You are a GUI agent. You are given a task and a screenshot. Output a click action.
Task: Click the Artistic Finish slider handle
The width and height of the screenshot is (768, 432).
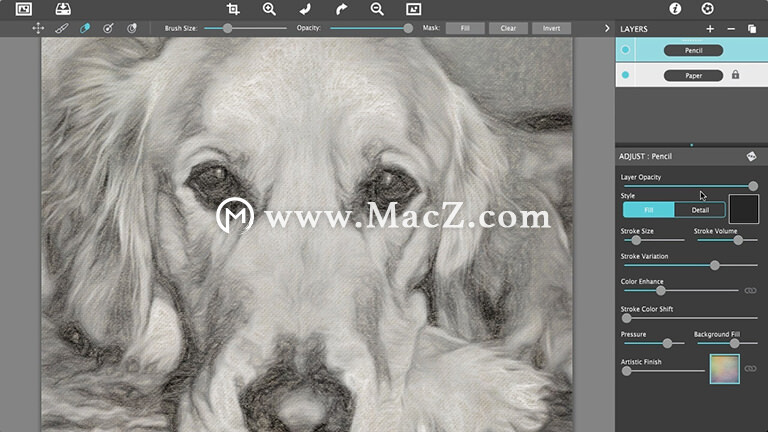click(626, 371)
